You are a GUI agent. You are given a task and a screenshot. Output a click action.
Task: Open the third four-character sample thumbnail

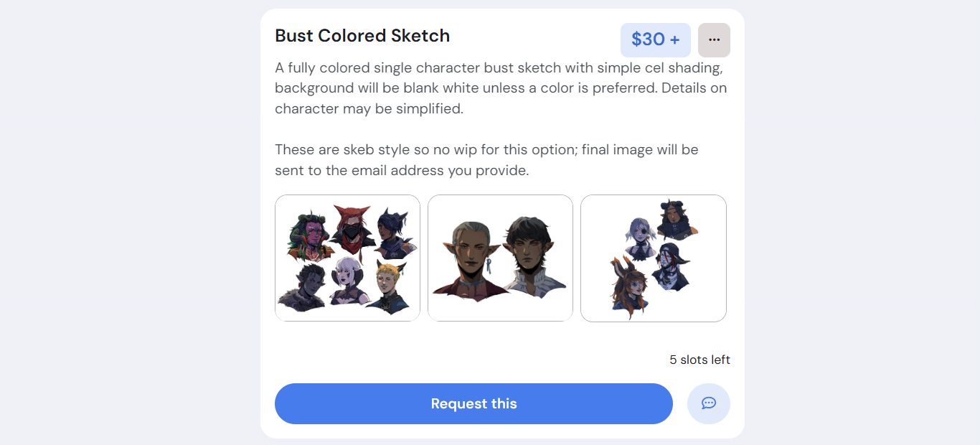[653, 258]
